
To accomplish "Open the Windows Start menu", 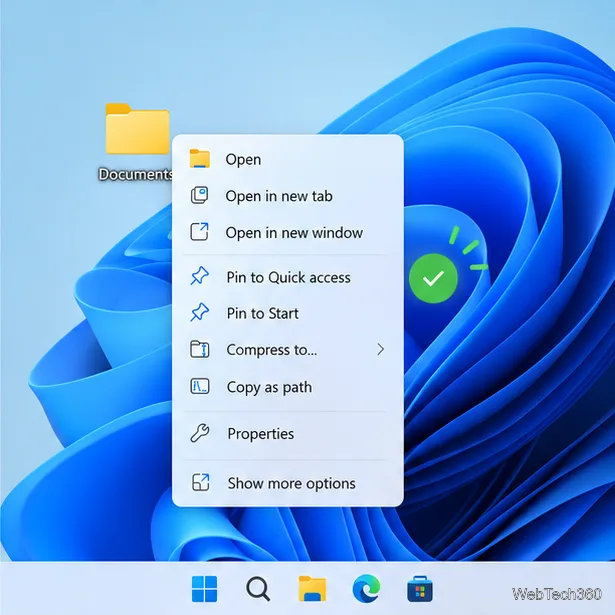I will click(204, 588).
